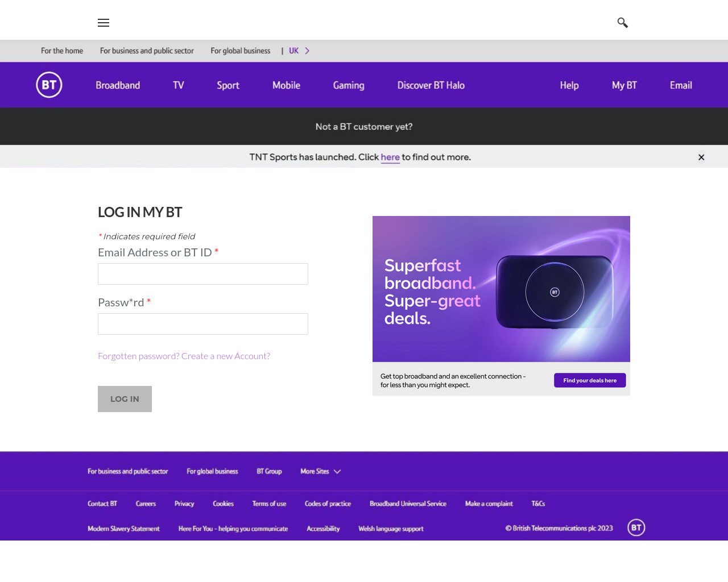Open the Sport menu
Screen dimensions: 728x582
(228, 85)
